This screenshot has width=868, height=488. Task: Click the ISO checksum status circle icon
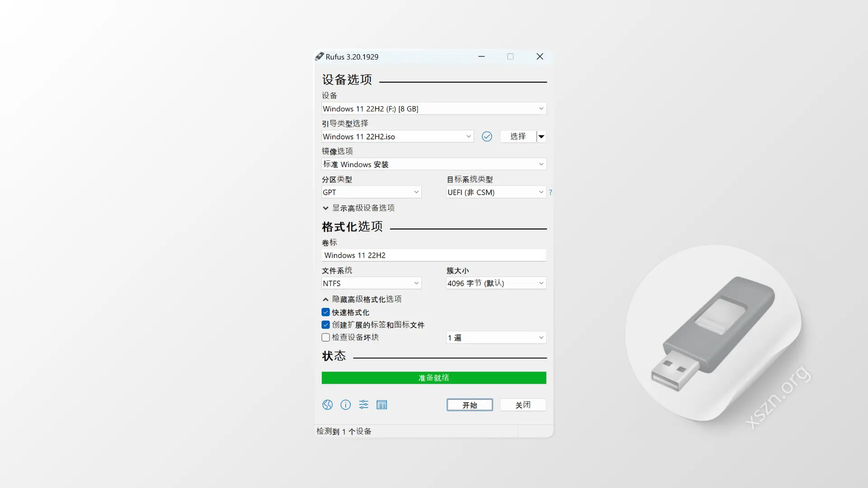pos(487,136)
